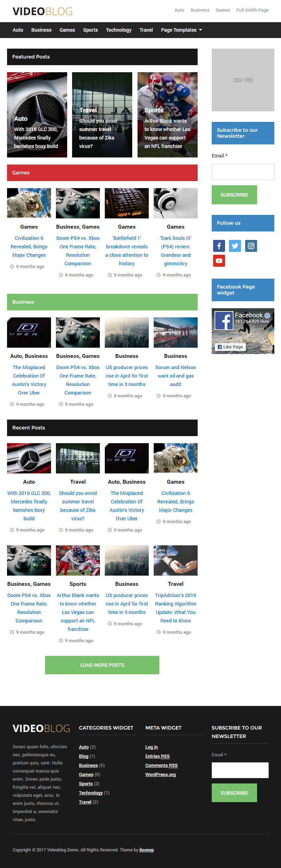The width and height of the screenshot is (281, 868).
Task: Open footer Sports category link
Action: 86,783
